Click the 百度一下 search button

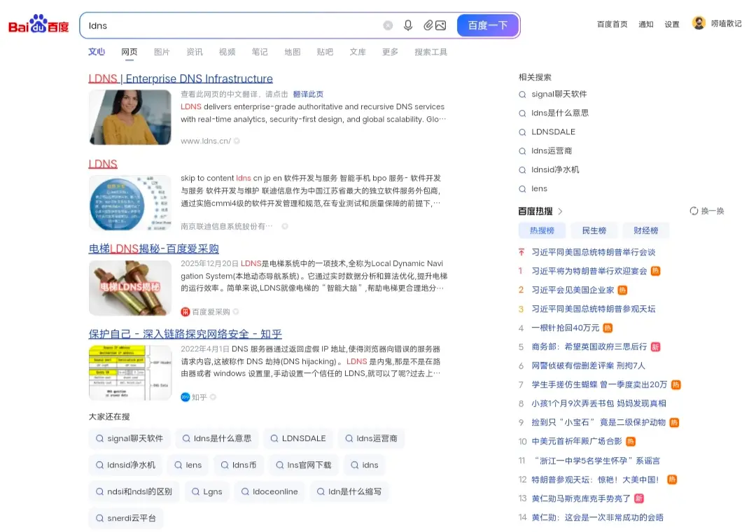[x=487, y=26]
